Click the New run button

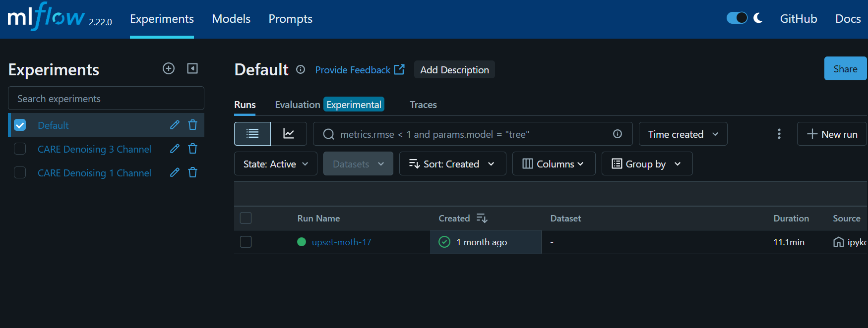[832, 134]
